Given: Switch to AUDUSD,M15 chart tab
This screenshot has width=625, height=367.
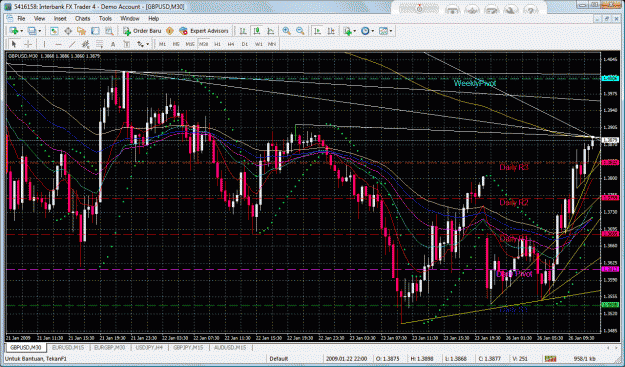Looking at the screenshot, I should click(230, 347).
